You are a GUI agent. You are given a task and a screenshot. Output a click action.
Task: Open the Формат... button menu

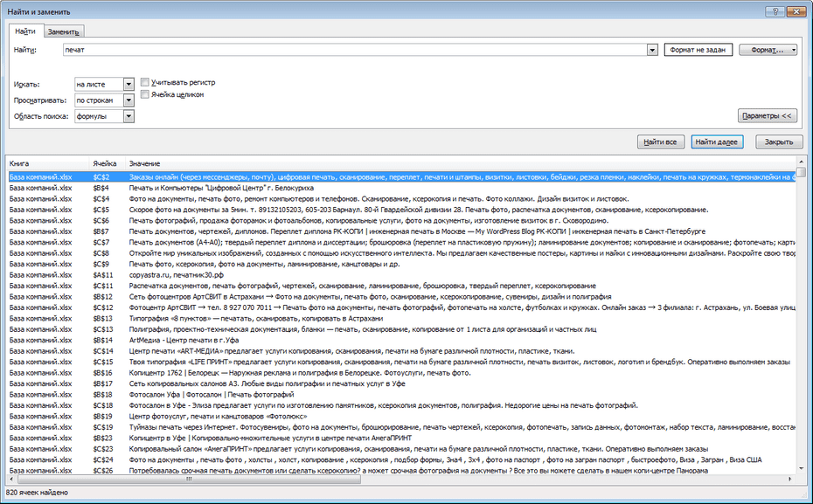(768, 50)
